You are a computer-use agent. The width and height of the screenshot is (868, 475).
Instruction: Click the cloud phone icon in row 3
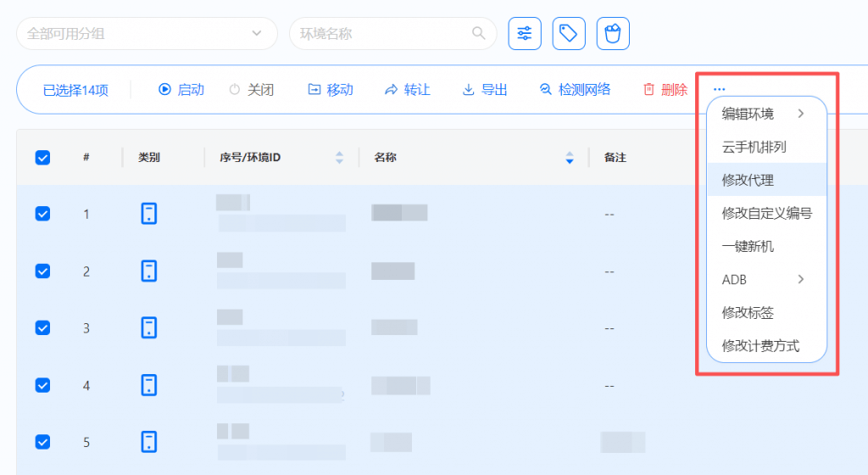coord(149,328)
